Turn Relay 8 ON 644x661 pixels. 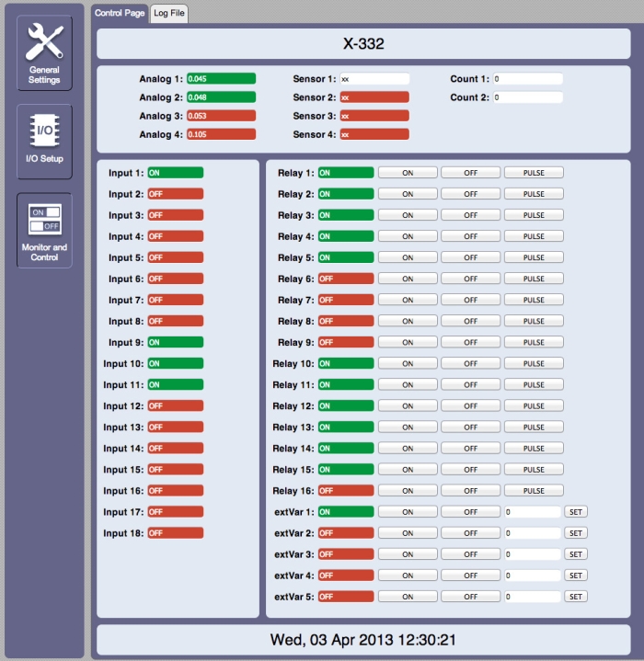pyautogui.click(x=408, y=321)
